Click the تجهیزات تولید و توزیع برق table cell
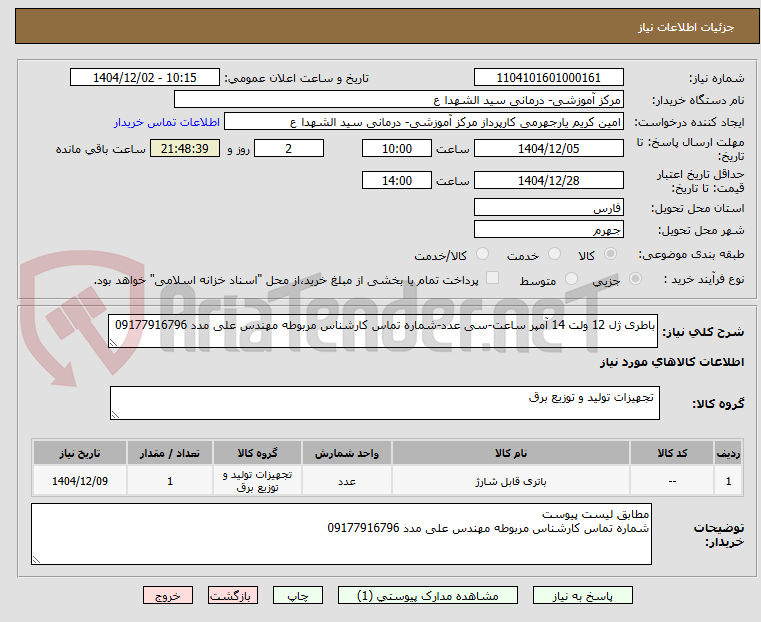761x622 pixels. click(x=257, y=481)
